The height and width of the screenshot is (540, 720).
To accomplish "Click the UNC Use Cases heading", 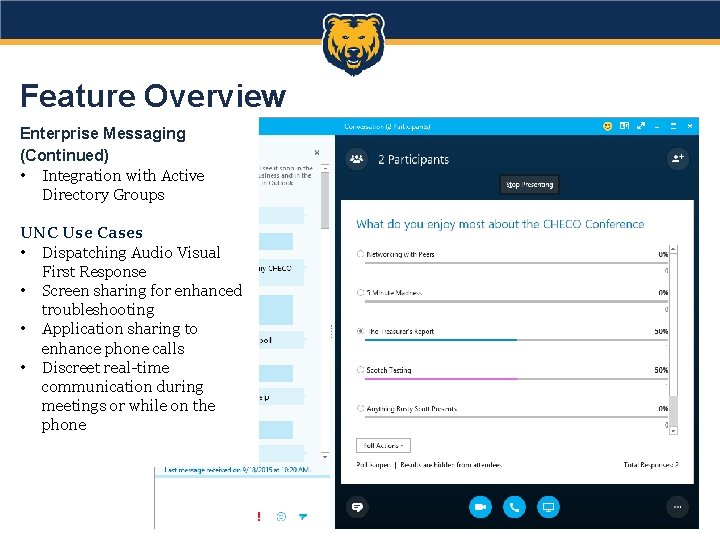I will (82, 232).
